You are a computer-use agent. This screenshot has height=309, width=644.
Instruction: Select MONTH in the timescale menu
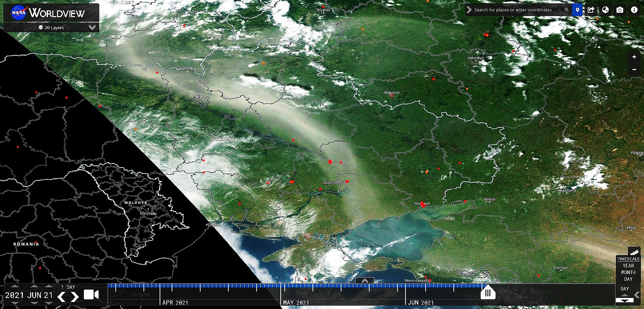(x=628, y=272)
